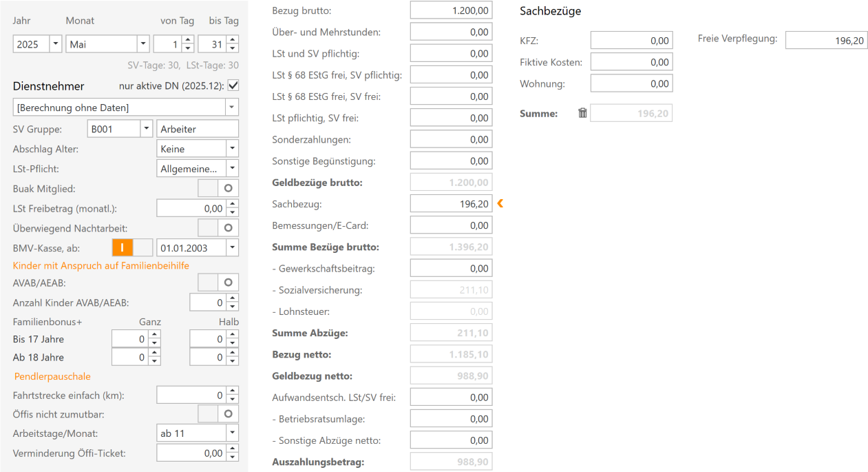
Task: Click the trash icon beside Summe
Action: 582,113
